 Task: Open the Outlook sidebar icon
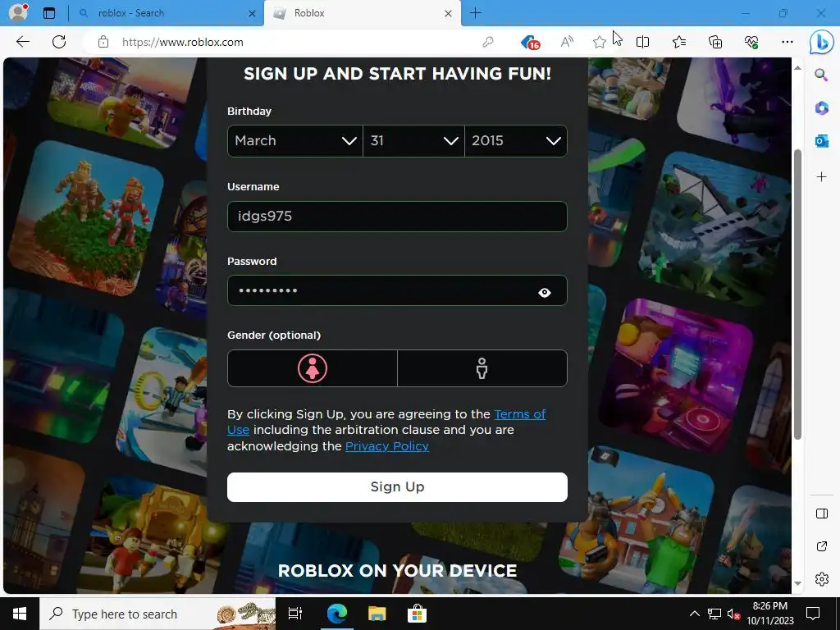[821, 141]
